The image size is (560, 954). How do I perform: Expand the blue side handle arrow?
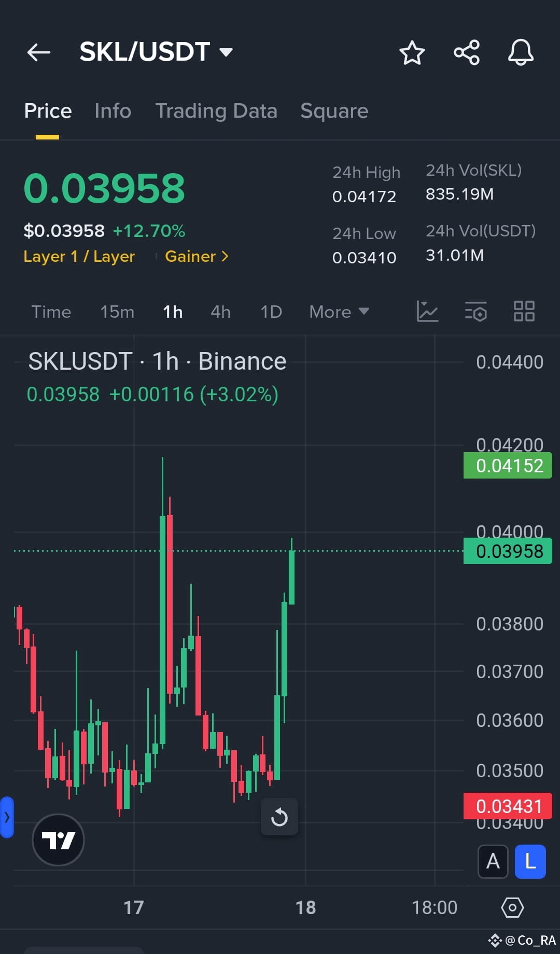(x=6, y=818)
